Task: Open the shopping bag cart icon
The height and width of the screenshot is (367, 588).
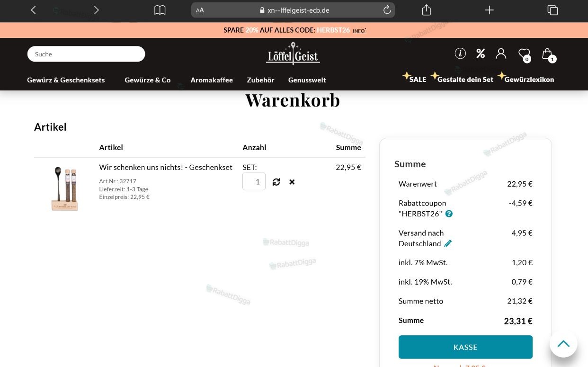Action: click(548, 54)
